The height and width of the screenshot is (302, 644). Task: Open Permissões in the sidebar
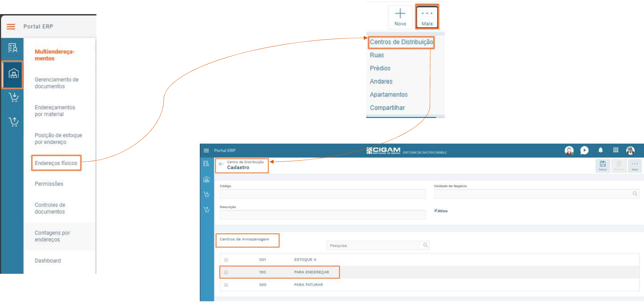[49, 184]
